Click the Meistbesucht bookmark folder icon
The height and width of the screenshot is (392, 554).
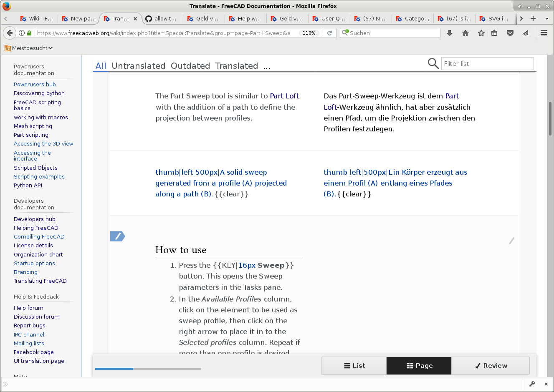8,48
